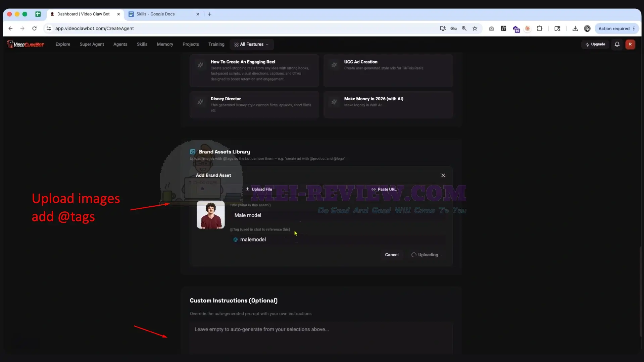Click the Custom Instructions text area
Image resolution: width=644 pixels, height=362 pixels.
point(321,338)
